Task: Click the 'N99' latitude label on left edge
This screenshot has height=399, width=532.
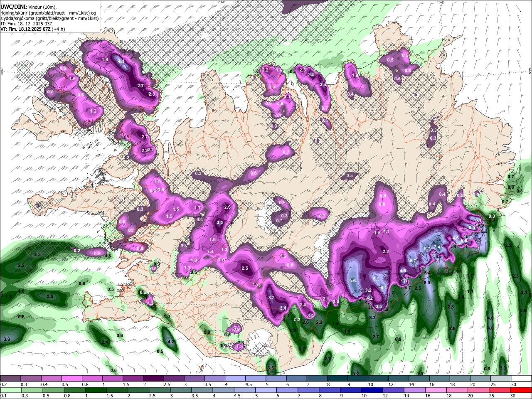Action: (2, 71)
